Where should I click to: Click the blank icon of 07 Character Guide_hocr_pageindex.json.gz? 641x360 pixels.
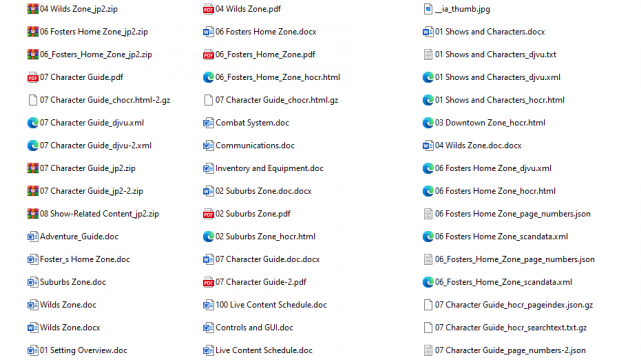[428, 305]
